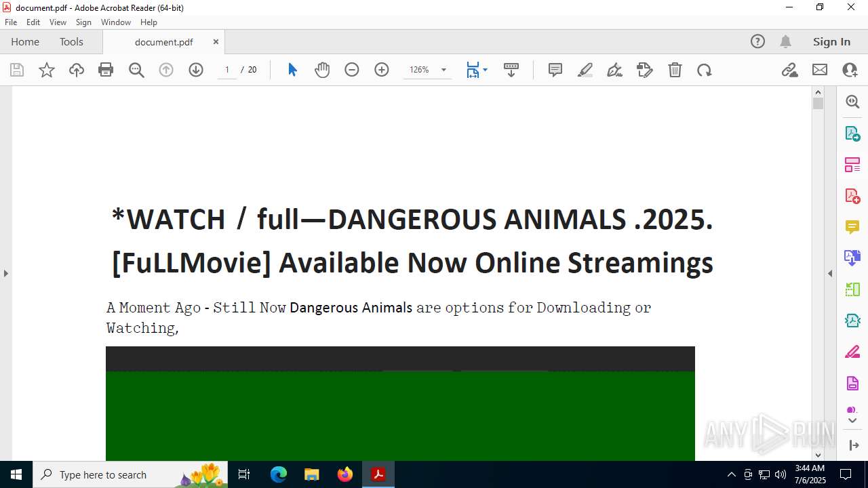
Task: Enable the scrolling mode keyboard icon
Action: [511, 70]
